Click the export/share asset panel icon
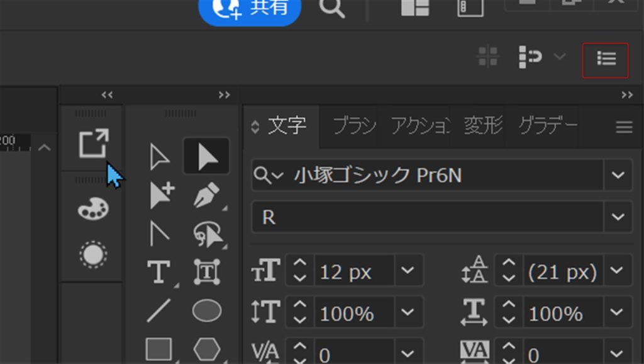Image resolution: width=644 pixels, height=364 pixels. point(93,144)
